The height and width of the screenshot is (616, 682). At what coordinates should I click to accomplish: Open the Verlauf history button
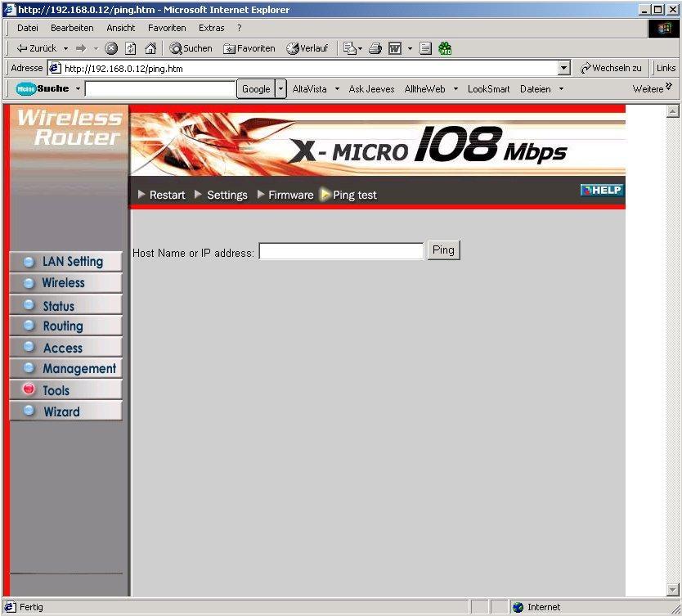[x=307, y=48]
